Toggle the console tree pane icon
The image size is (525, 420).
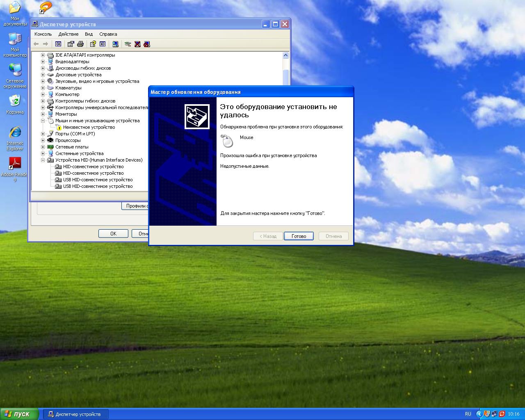[58, 44]
